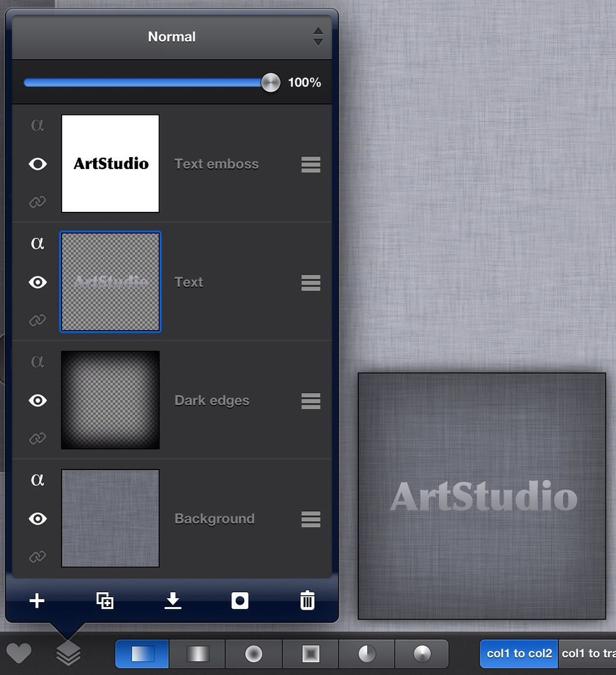The image size is (616, 675).
Task: Add a new layer with the plus icon
Action: [x=36, y=600]
